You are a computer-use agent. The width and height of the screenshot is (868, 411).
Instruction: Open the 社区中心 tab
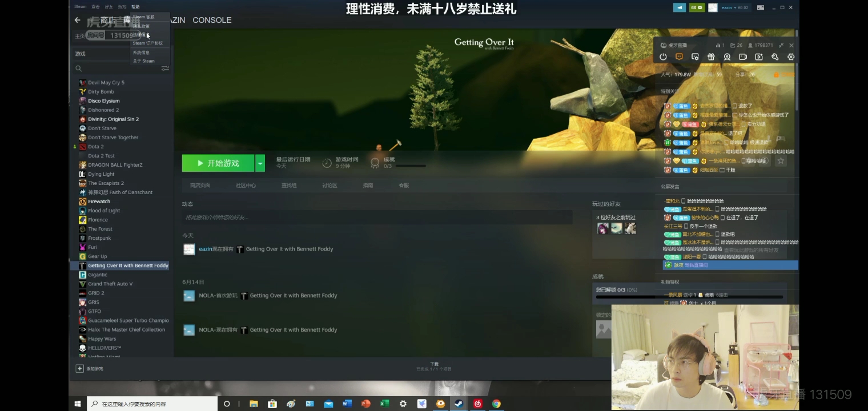pos(246,186)
